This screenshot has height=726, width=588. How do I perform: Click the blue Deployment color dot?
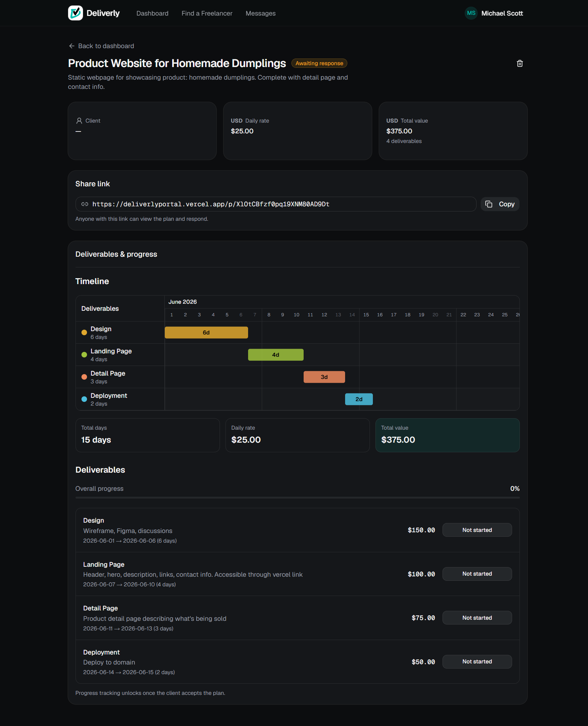click(x=84, y=399)
